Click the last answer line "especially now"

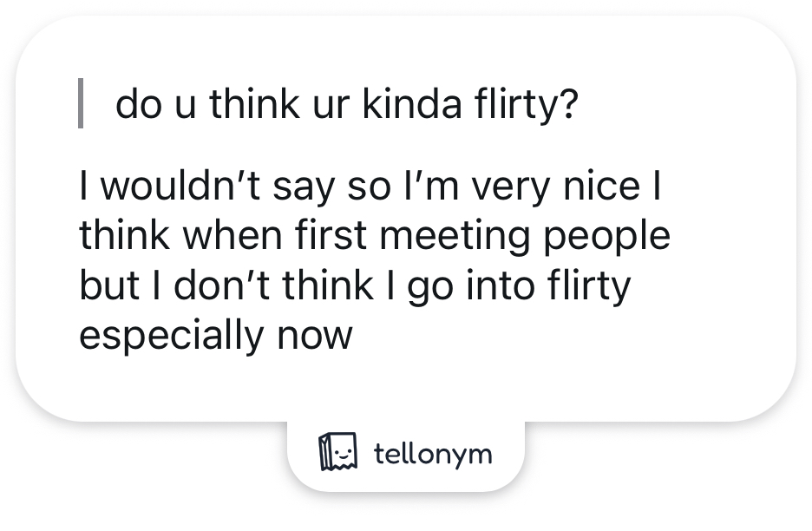pyautogui.click(x=216, y=334)
